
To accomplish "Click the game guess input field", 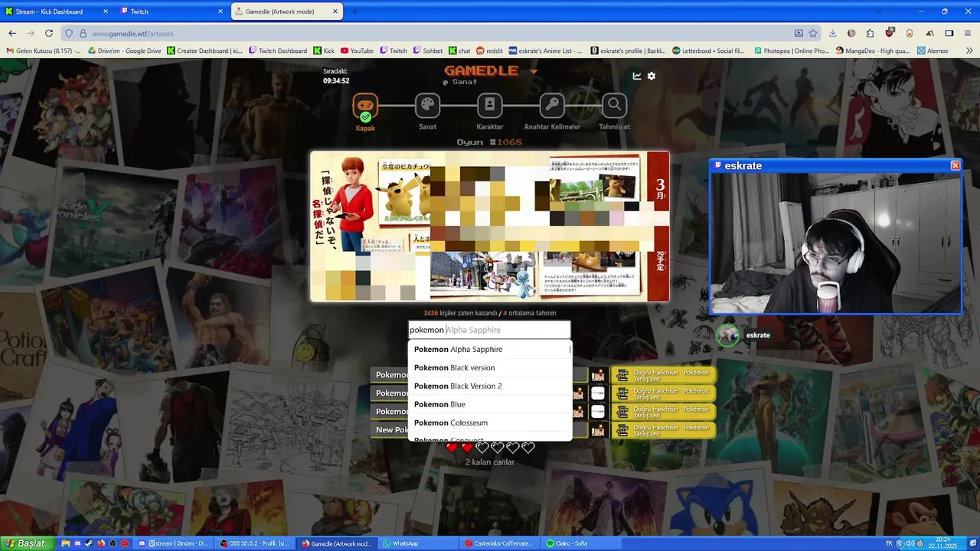I will pyautogui.click(x=489, y=330).
